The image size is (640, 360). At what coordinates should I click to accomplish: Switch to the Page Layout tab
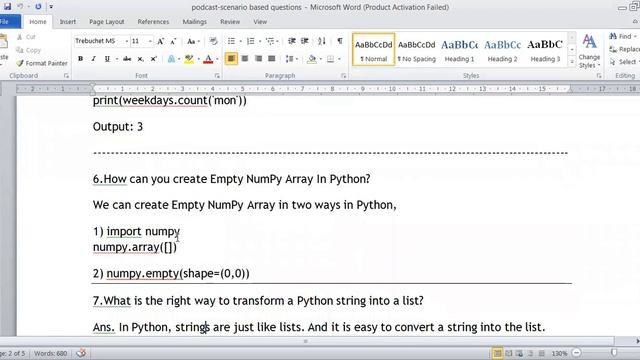click(x=107, y=22)
